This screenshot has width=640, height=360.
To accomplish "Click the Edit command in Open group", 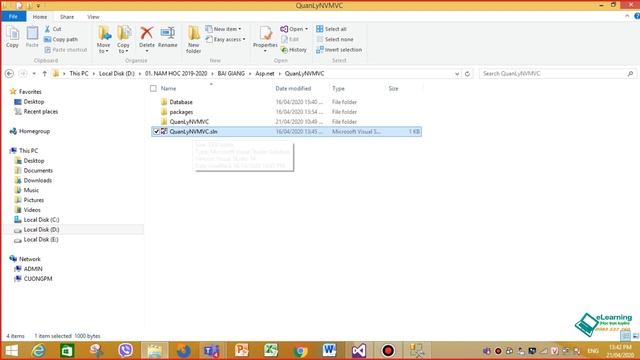I will coord(290,39).
